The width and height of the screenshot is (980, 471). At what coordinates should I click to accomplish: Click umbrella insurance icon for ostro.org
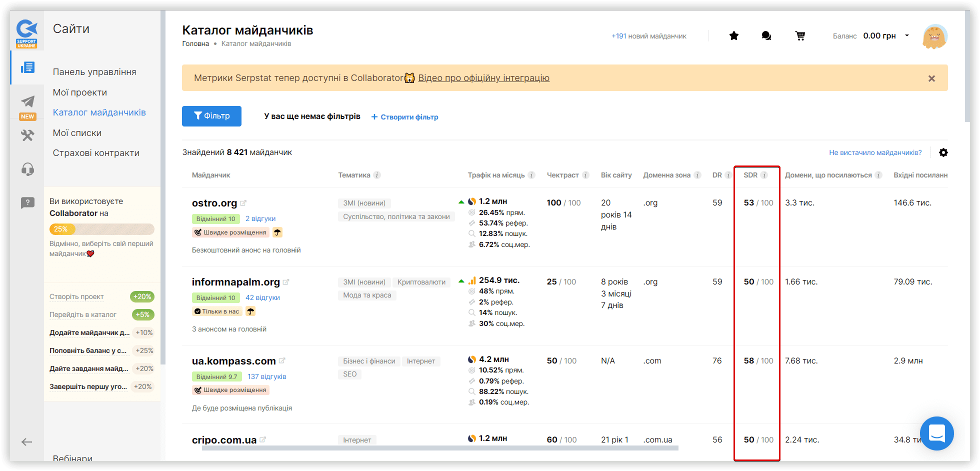pyautogui.click(x=277, y=232)
